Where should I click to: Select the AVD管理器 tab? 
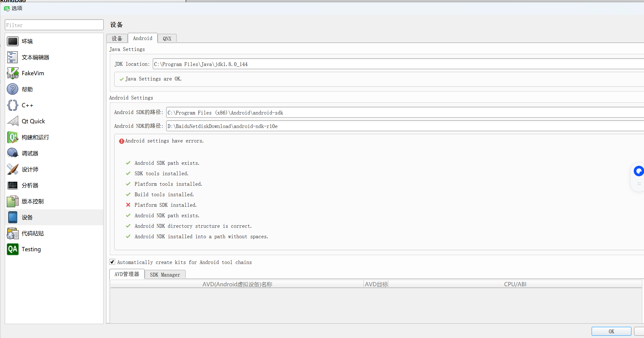pyautogui.click(x=127, y=274)
